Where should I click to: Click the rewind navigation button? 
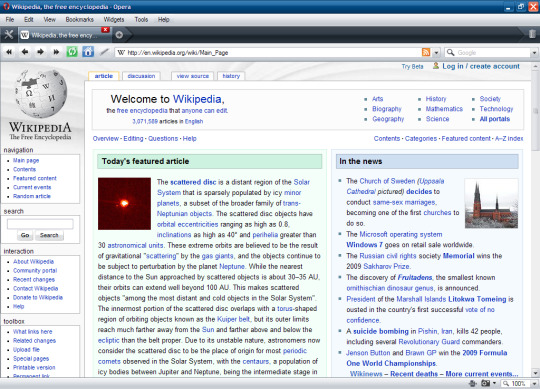point(9,52)
